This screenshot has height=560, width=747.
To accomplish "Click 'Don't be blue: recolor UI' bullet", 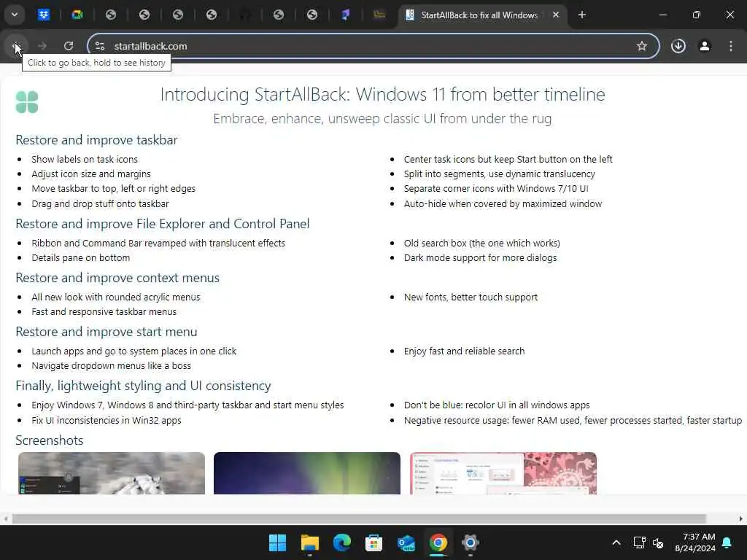I will coord(497,405).
